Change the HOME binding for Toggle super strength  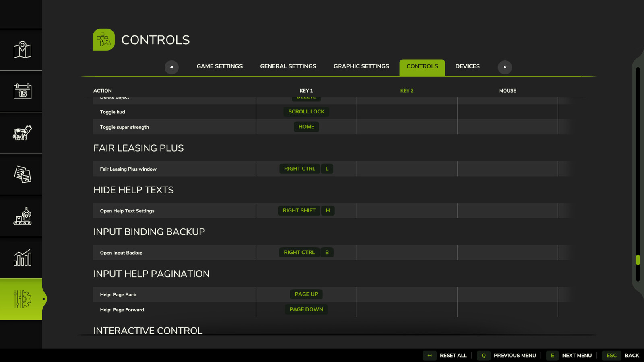pyautogui.click(x=306, y=126)
